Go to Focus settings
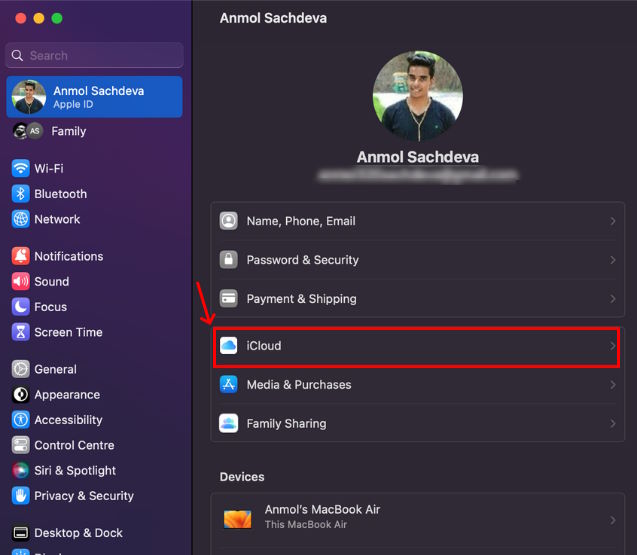637x555 pixels. coord(94,307)
